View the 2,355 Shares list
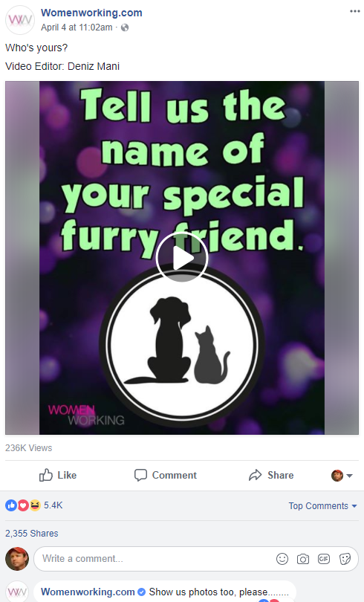The width and height of the screenshot is (364, 602). (x=32, y=534)
